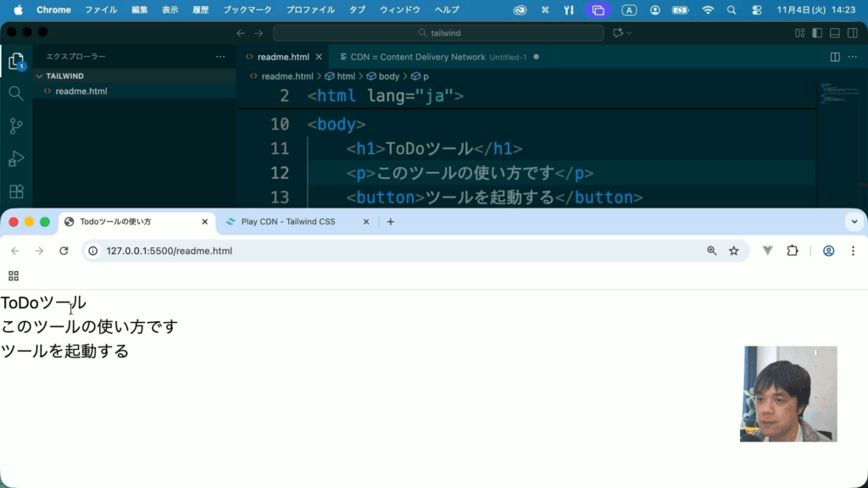Click the split editor icon
868x488 pixels.
coord(835,57)
